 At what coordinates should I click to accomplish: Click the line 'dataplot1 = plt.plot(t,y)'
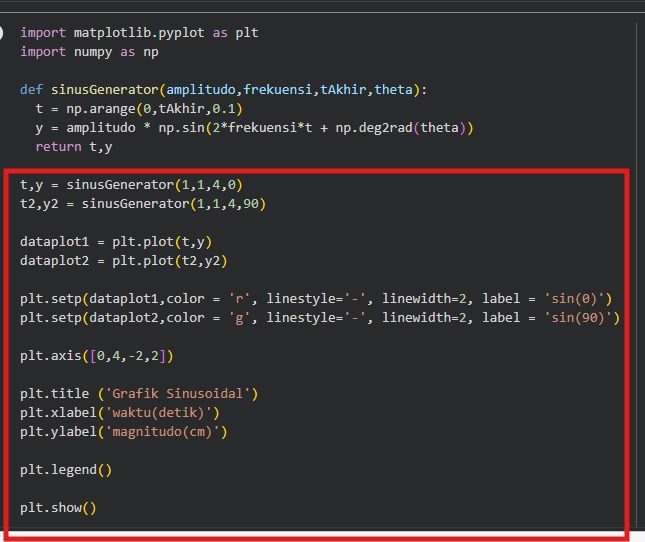116,242
